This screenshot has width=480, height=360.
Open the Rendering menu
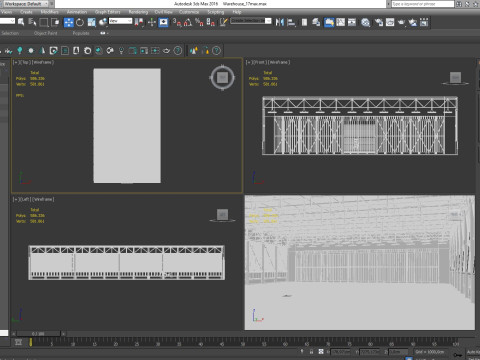click(138, 12)
